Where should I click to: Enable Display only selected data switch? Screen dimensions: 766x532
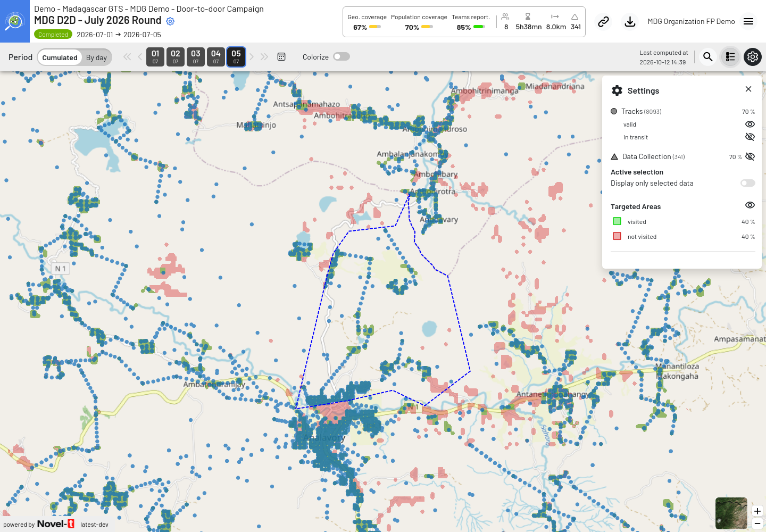(748, 183)
